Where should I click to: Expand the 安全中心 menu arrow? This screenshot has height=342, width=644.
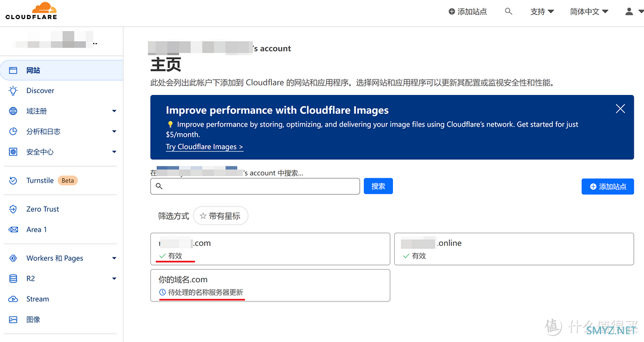[x=114, y=152]
